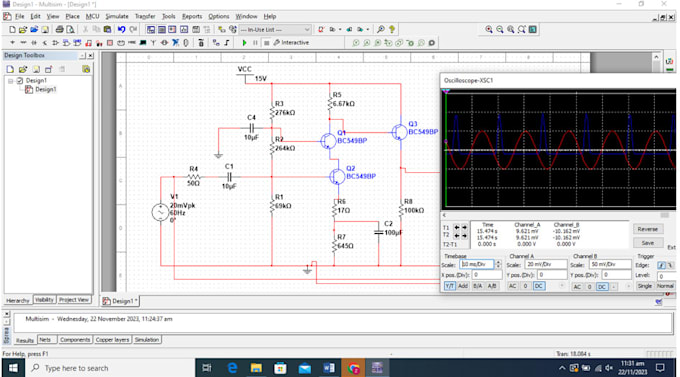Image resolution: width=680 pixels, height=377 pixels.
Task: Paste from clipboard using the toolbar icon
Action: click(108, 30)
